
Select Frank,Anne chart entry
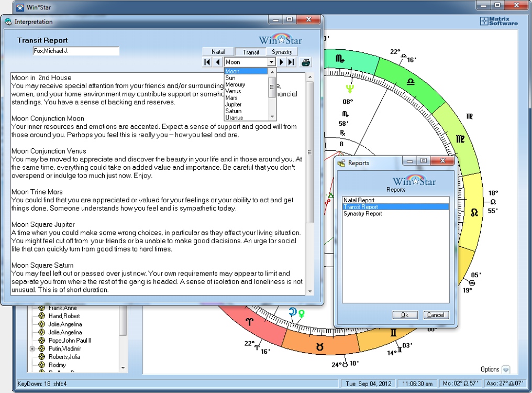tap(62, 308)
